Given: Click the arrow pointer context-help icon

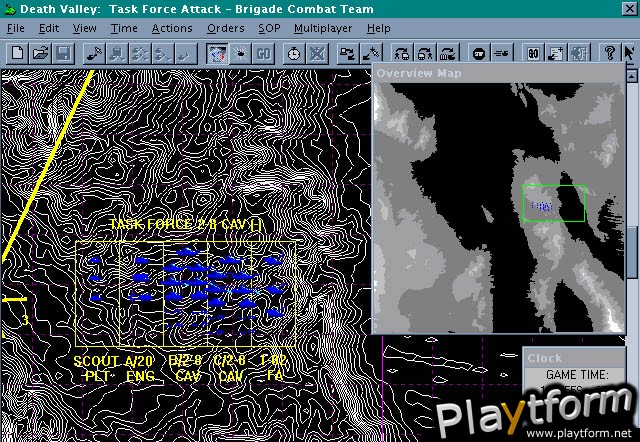Looking at the screenshot, I should (x=630, y=53).
